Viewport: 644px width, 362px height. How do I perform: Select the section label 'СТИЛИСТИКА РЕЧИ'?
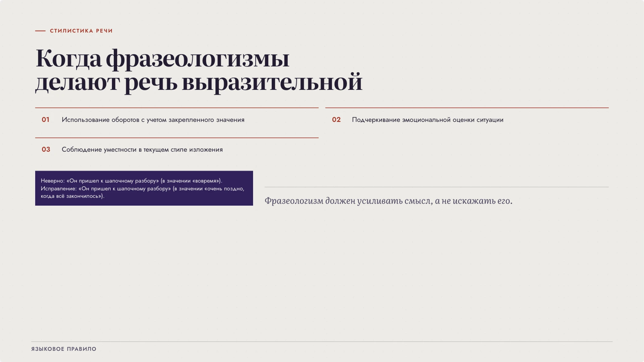81,31
